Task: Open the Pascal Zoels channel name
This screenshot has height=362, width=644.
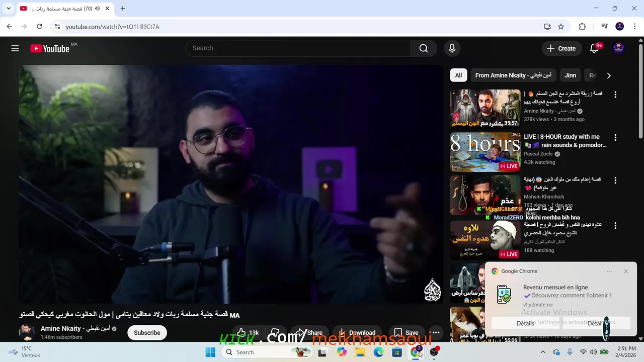Action: click(x=538, y=154)
